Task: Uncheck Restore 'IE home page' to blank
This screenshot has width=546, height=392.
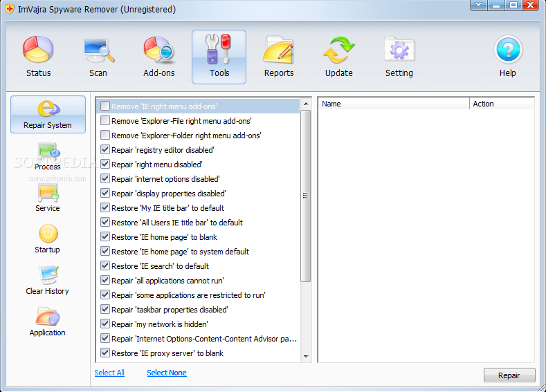Action: coord(104,237)
